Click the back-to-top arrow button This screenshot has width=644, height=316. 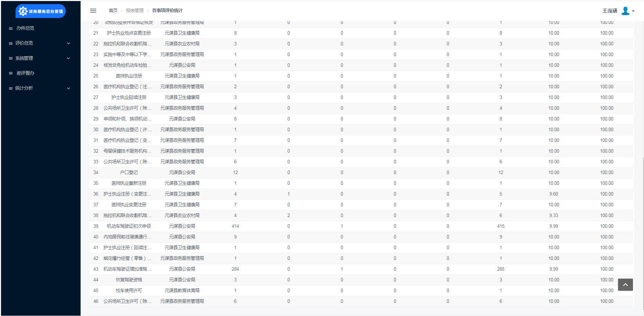[x=625, y=285]
